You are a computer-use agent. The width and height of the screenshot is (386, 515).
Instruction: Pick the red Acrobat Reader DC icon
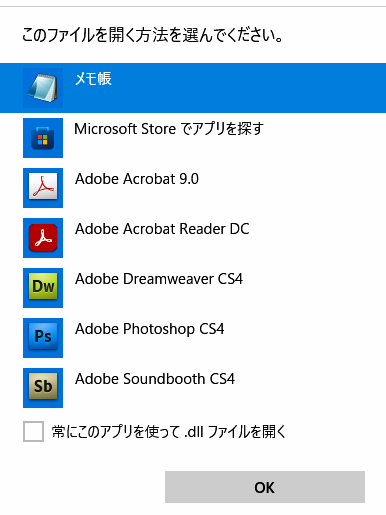tap(43, 238)
